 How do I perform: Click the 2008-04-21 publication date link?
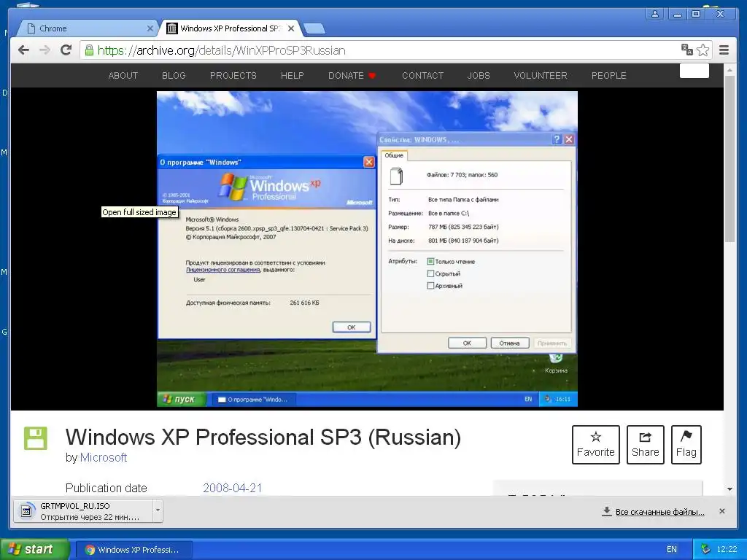pyautogui.click(x=233, y=488)
